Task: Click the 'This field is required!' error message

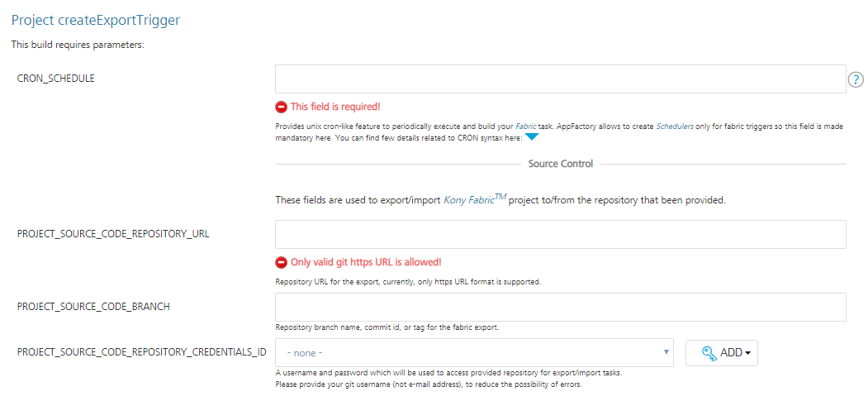Action: coord(335,107)
